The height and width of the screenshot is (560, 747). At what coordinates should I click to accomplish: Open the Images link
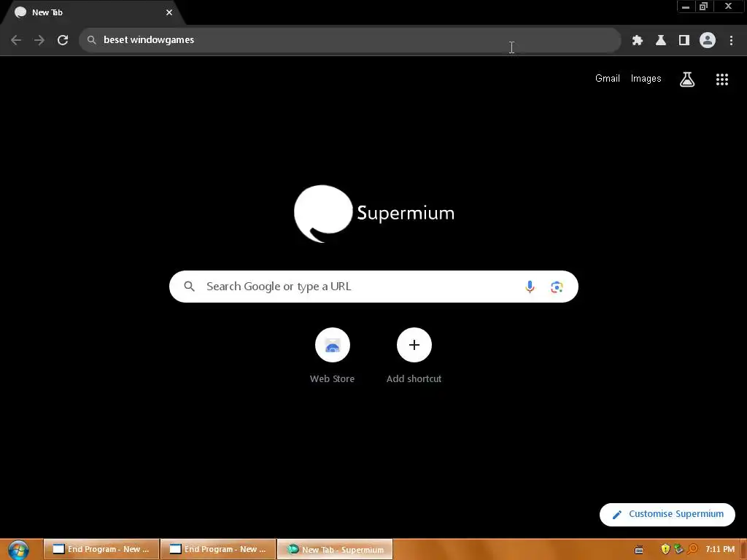click(x=646, y=79)
